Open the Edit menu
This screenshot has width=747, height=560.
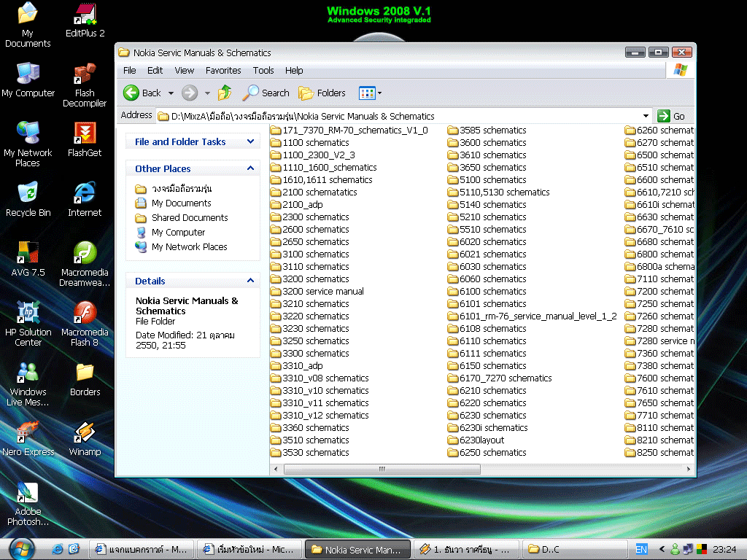click(155, 71)
